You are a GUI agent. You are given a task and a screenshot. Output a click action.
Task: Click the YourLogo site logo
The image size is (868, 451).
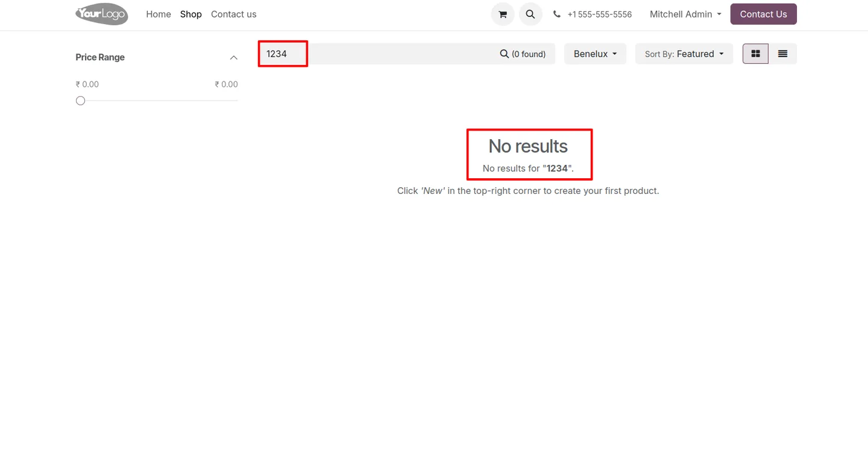point(102,14)
